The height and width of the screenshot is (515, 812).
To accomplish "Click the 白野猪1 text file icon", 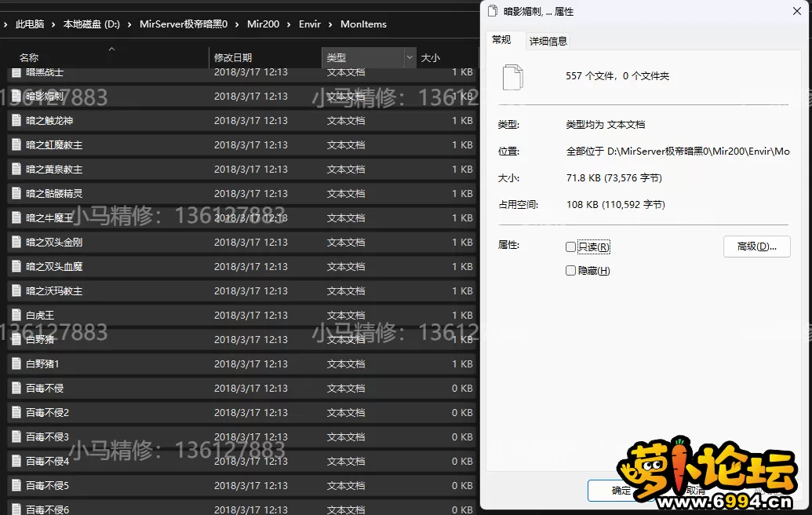I will coord(16,364).
